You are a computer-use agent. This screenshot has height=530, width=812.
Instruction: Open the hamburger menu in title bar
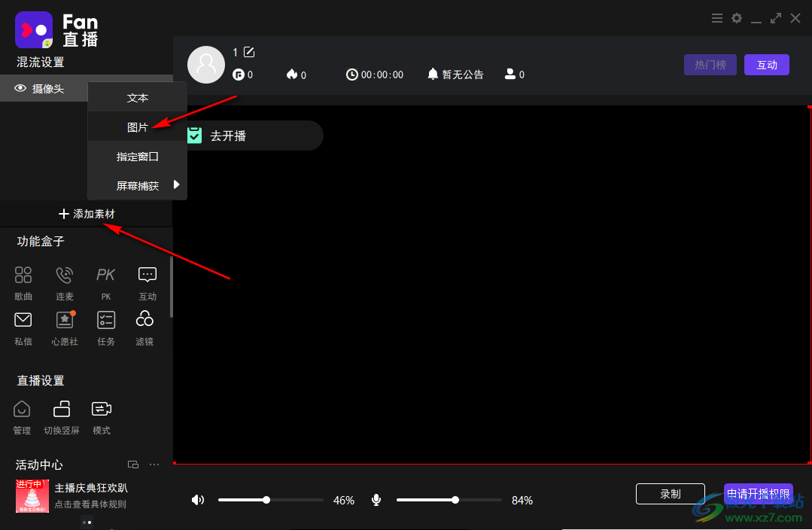point(717,19)
